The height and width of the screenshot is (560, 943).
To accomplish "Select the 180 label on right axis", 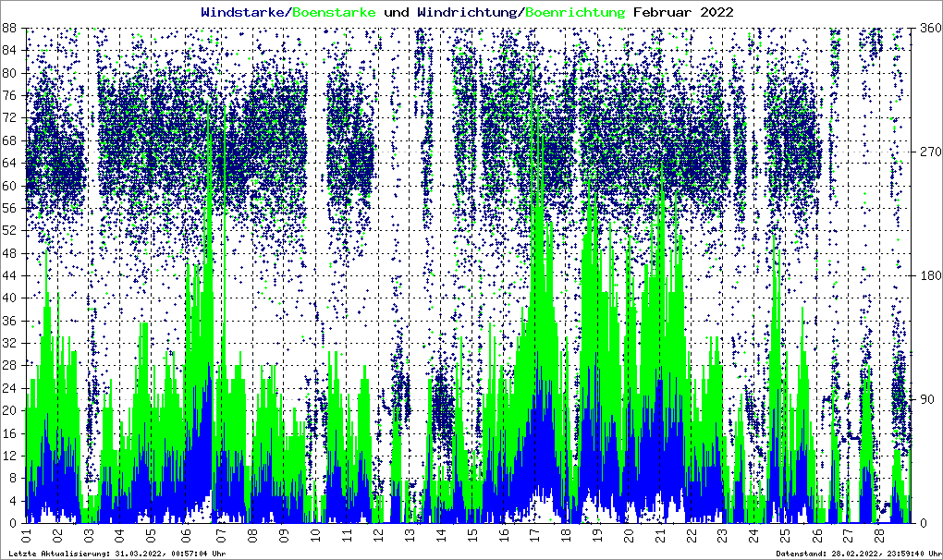I will pyautogui.click(x=927, y=275).
